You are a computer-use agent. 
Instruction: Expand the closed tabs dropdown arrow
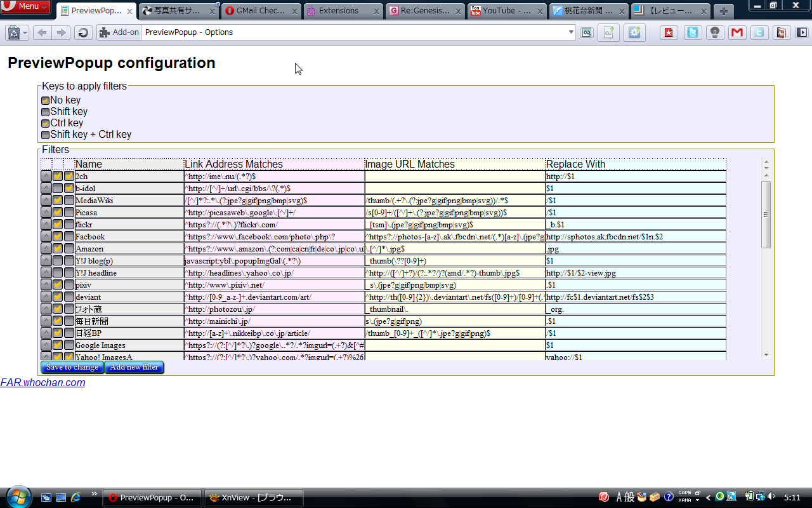25,33
